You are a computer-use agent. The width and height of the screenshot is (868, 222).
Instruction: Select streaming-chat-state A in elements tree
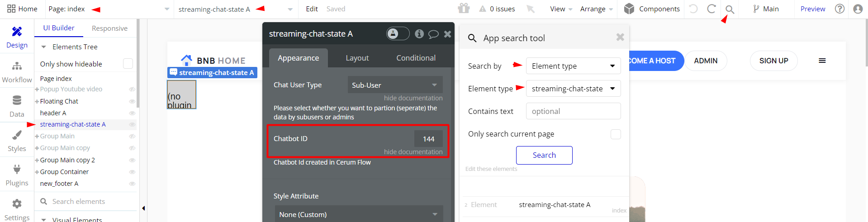(x=73, y=124)
